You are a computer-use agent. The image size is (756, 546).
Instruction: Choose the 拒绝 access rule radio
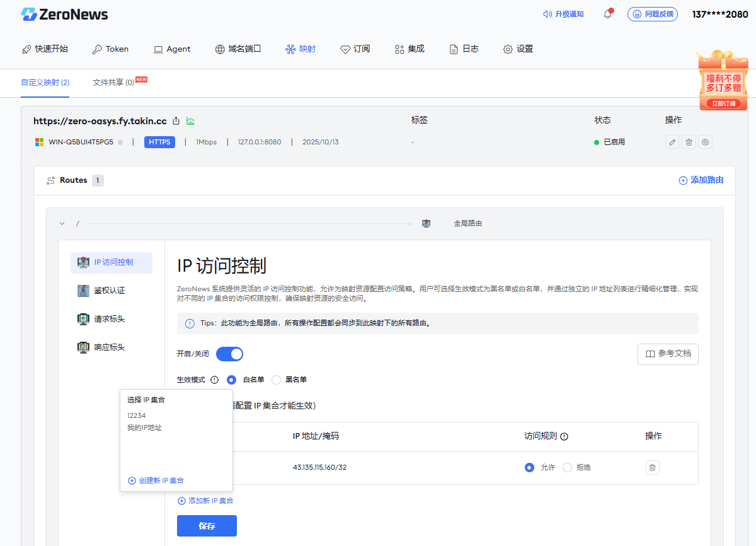(x=567, y=468)
